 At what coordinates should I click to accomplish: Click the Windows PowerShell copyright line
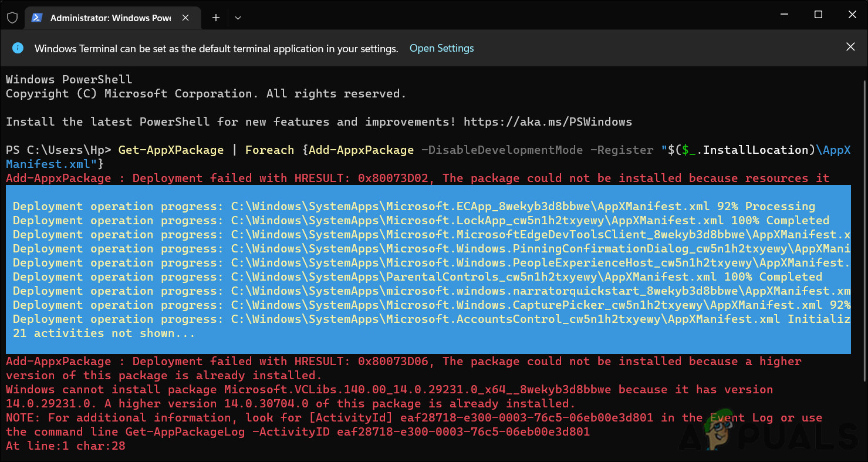[x=205, y=93]
